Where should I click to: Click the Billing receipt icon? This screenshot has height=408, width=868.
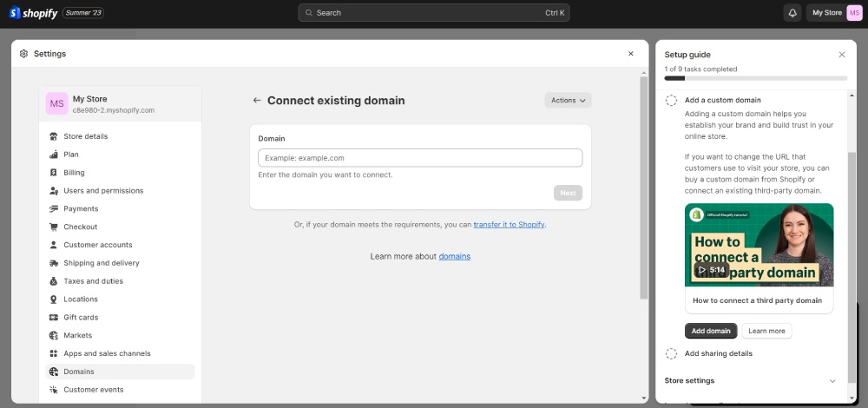[x=54, y=173]
